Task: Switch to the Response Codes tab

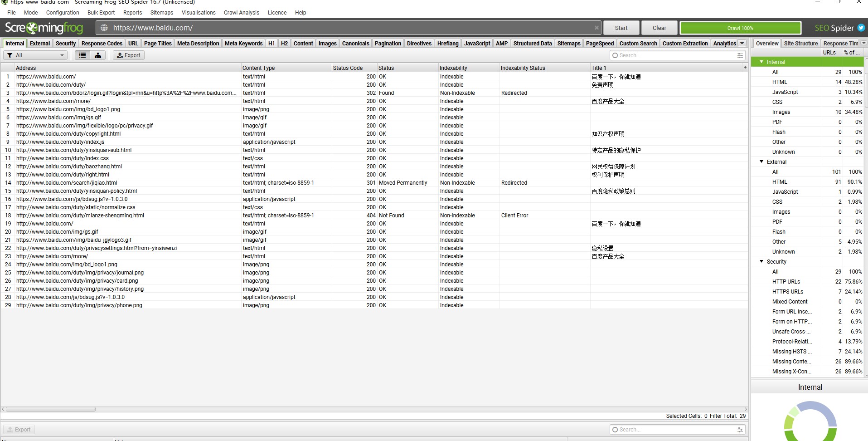Action: click(102, 44)
